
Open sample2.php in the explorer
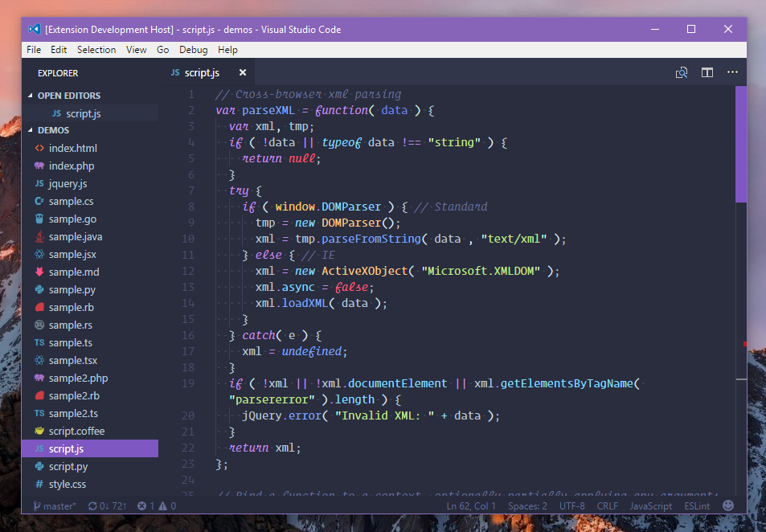click(90, 379)
